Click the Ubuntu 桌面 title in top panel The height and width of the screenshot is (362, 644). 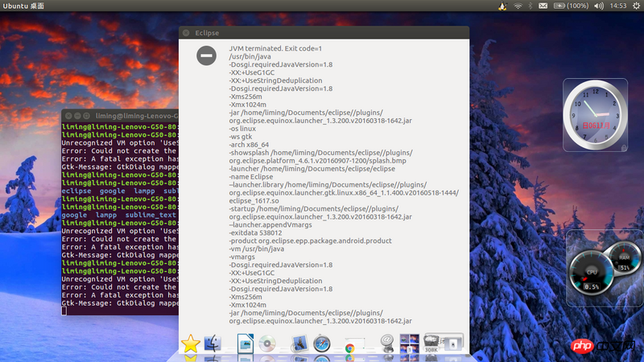click(23, 6)
